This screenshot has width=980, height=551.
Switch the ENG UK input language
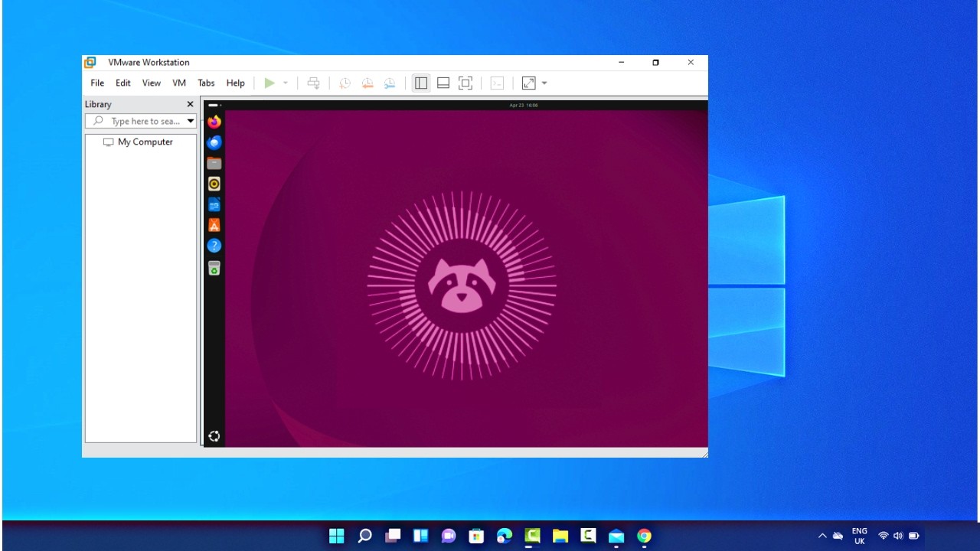click(860, 536)
